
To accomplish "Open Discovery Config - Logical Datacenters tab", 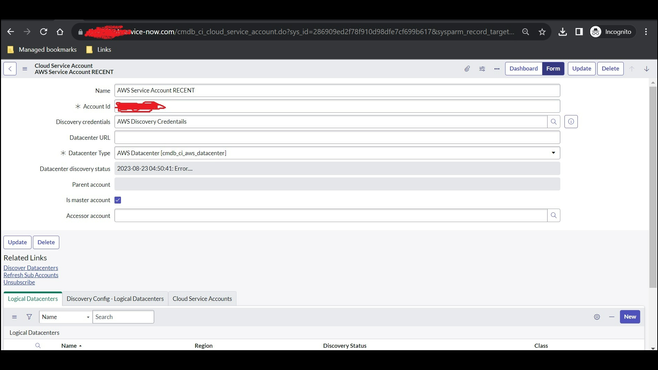I will point(115,299).
